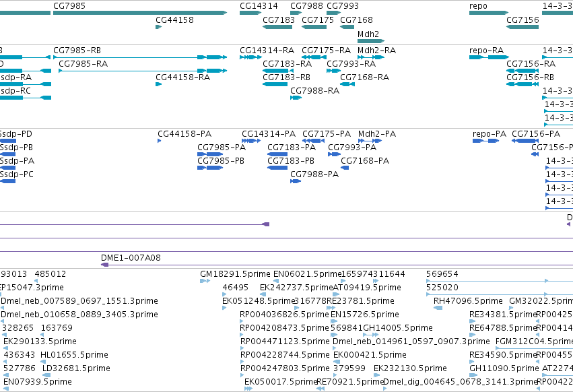Click the EK000421.5prime EST label
This screenshot has width=573, height=392.
click(370, 355)
